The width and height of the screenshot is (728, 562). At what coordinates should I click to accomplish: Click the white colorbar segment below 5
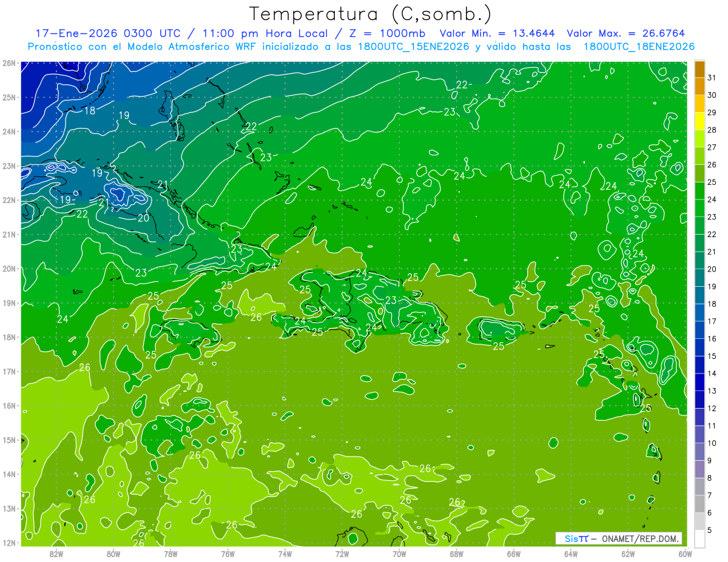click(x=699, y=538)
